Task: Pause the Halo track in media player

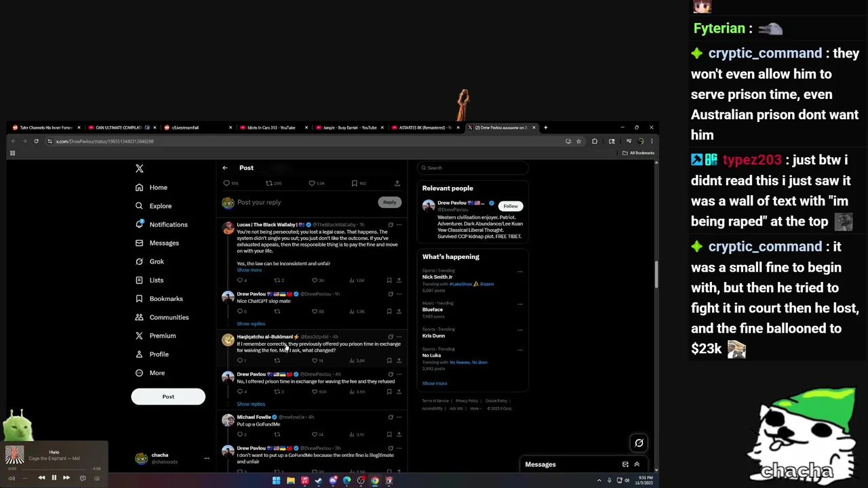Action: click(54, 478)
